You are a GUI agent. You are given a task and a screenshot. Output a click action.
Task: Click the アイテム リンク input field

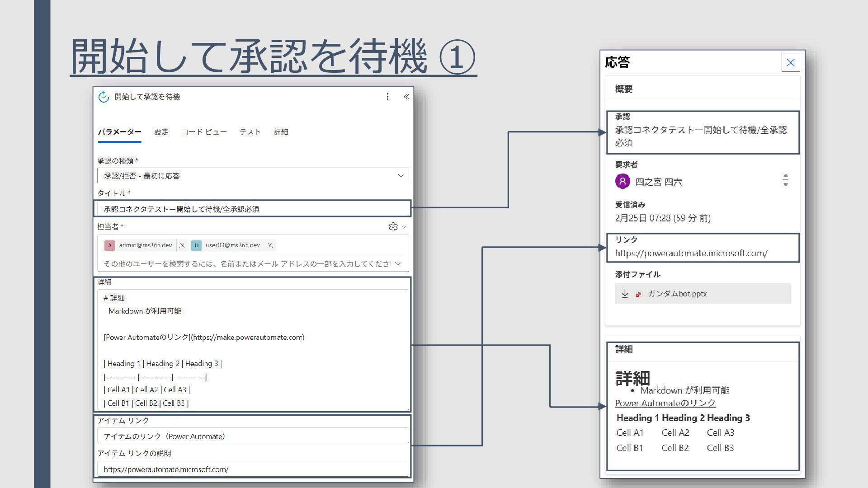253,436
